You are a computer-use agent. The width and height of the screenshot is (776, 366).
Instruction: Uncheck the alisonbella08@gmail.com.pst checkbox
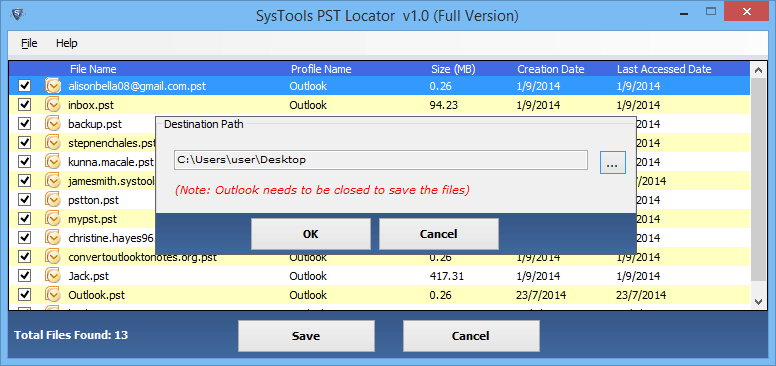click(24, 86)
